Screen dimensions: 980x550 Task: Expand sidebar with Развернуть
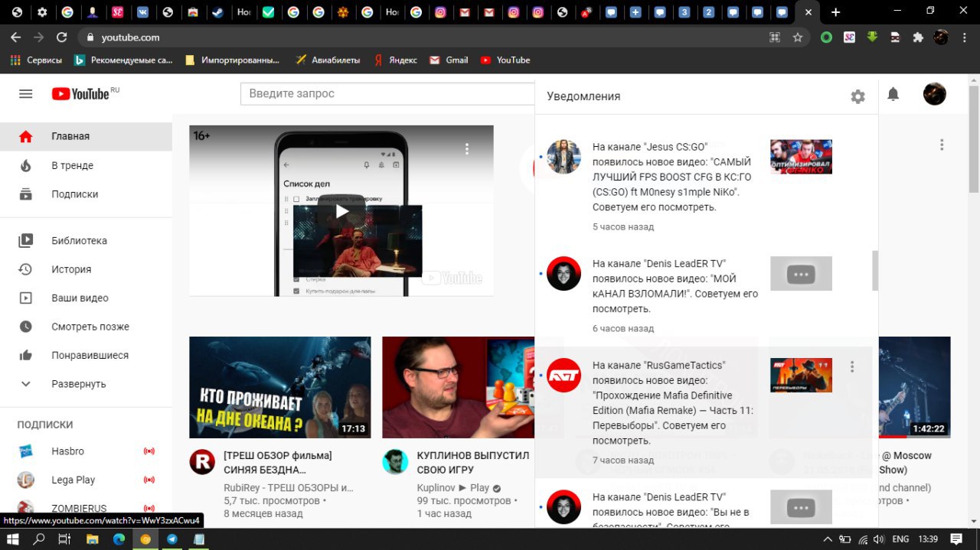coord(86,384)
